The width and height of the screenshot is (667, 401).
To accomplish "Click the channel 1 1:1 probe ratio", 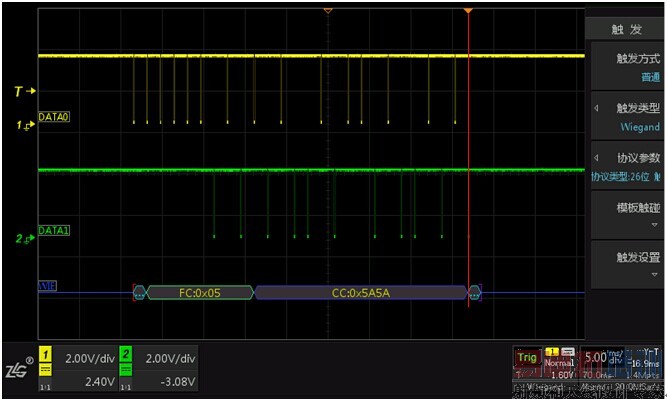I will point(45,387).
